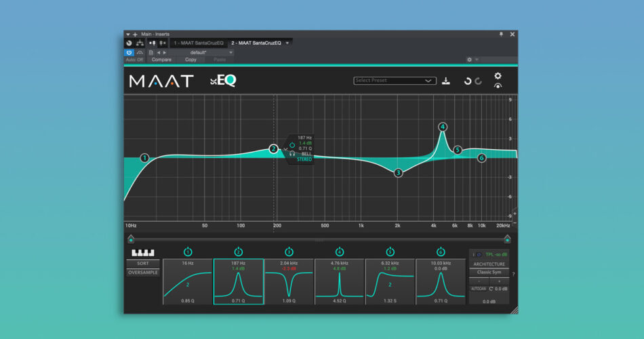Click the headphones solo icon in band popup
Viewport: 644px width, 339px height.
291,153
